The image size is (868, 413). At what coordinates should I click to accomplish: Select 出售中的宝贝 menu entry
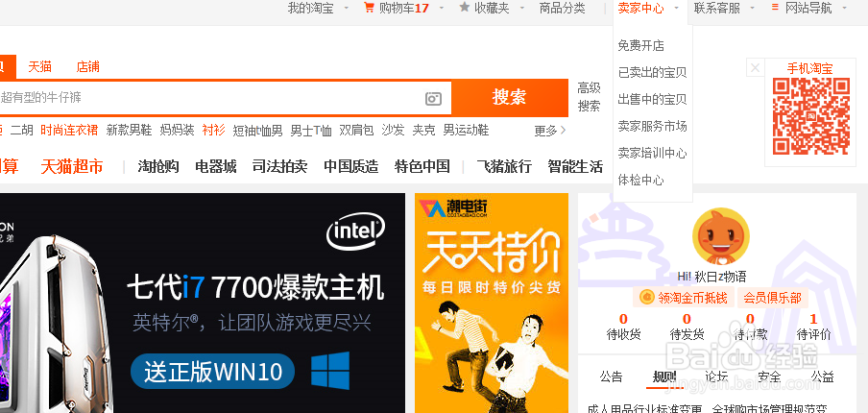652,100
